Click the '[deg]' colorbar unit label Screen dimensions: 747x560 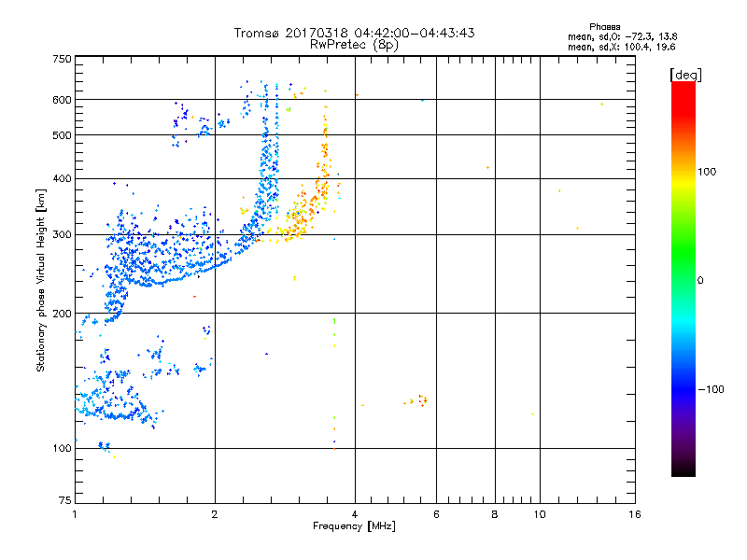[x=685, y=75]
